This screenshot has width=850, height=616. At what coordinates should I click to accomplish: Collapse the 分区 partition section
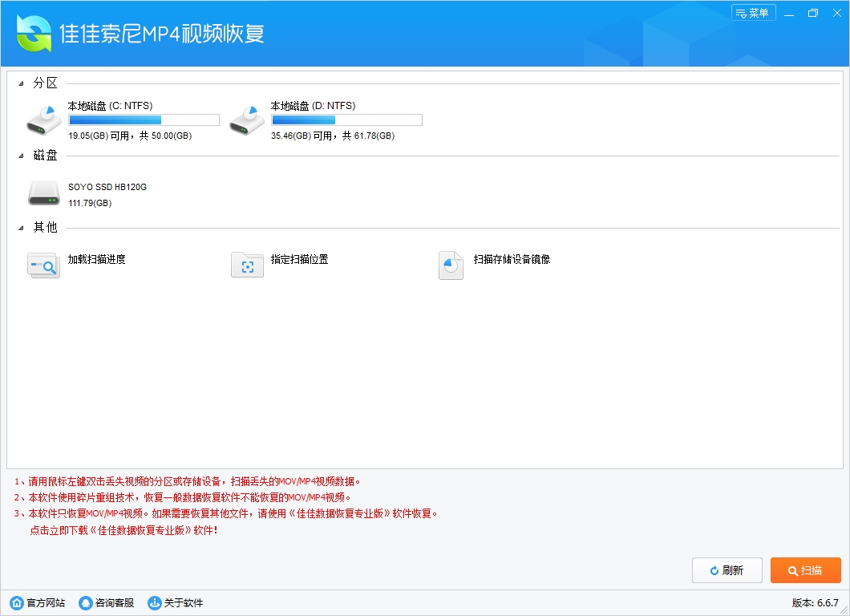coord(21,83)
